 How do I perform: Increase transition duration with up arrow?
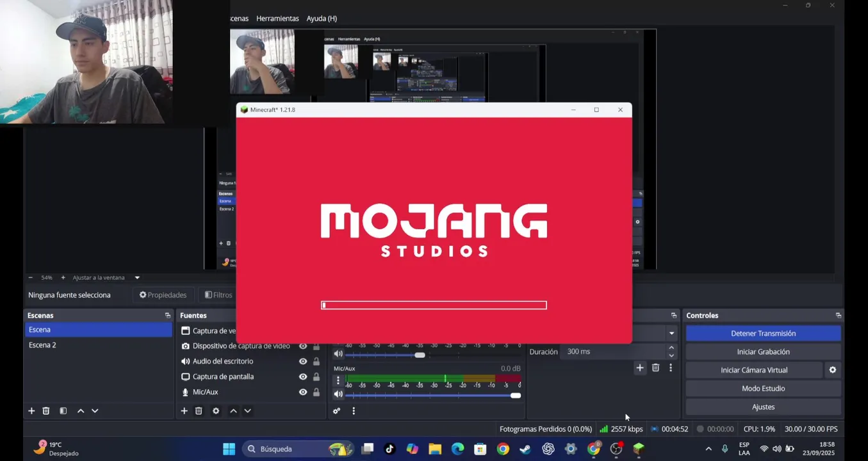coord(671,348)
